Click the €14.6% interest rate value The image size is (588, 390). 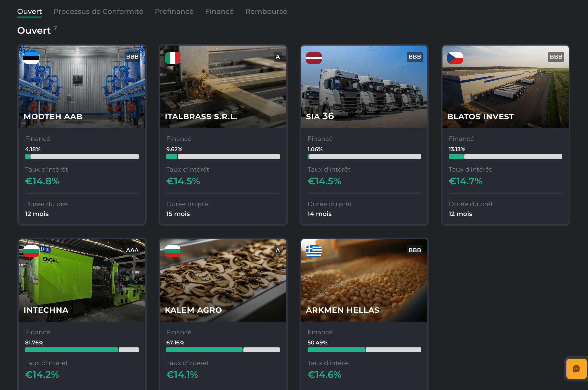(324, 375)
